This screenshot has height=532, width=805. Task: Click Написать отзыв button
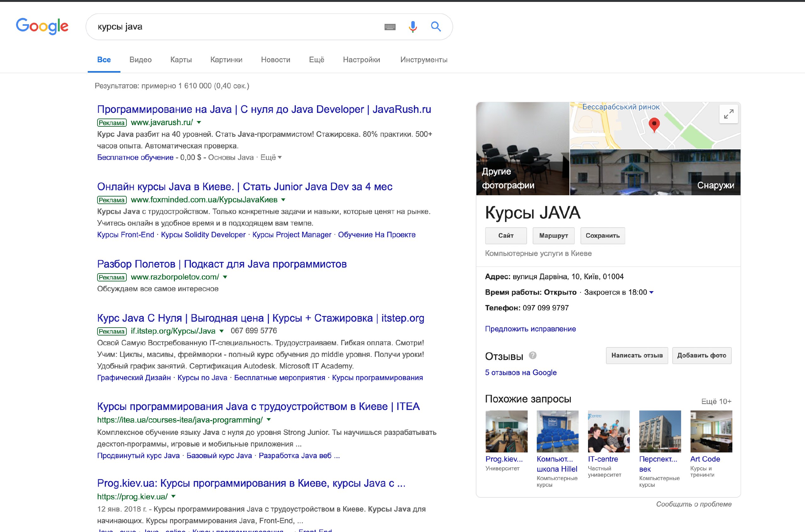[637, 355]
